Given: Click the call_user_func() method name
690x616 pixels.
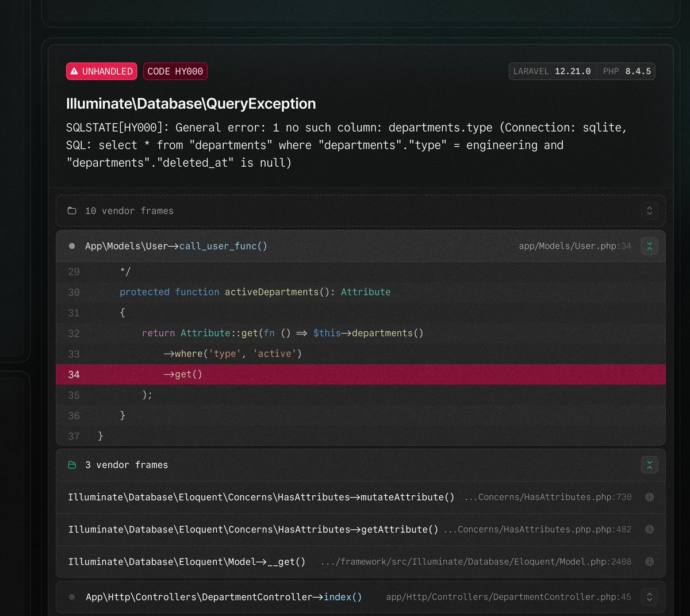Looking at the screenshot, I should click(223, 246).
